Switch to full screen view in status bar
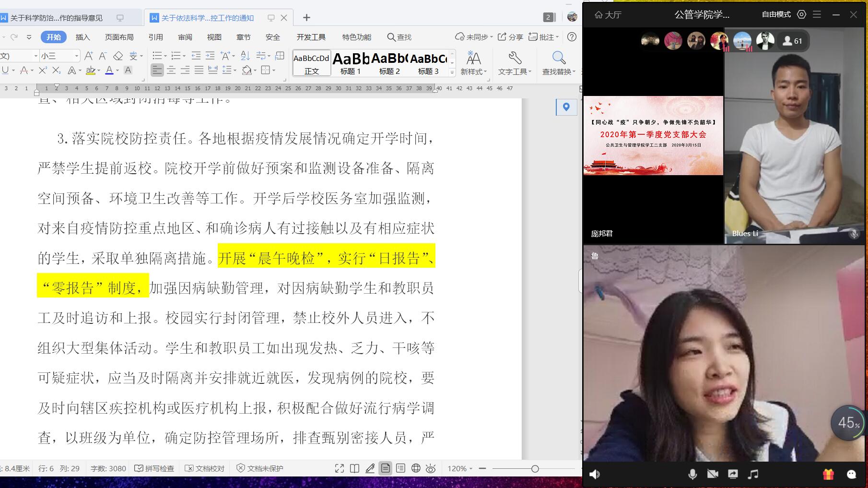868x488 pixels. [x=340, y=468]
